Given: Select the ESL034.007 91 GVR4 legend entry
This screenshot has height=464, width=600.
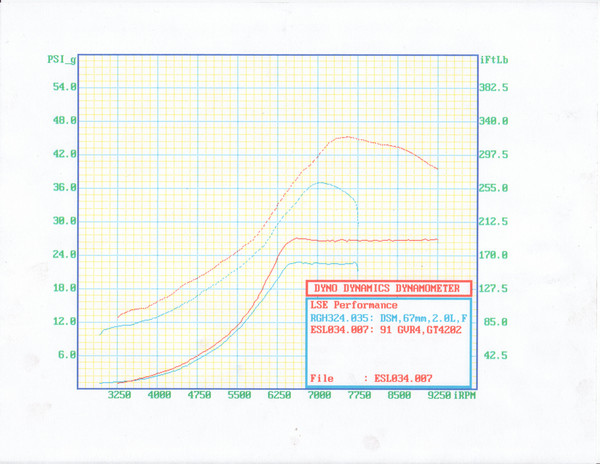Looking at the screenshot, I should 386,330.
